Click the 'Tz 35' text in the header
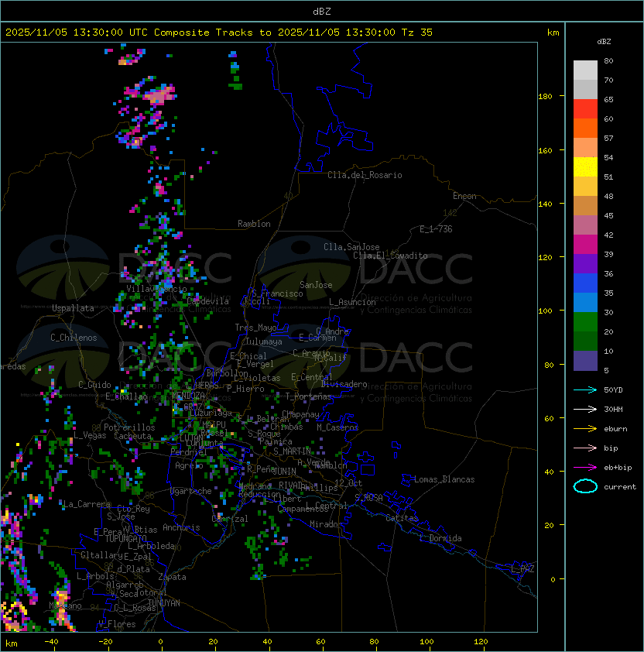This screenshot has height=652, width=644. point(417,33)
